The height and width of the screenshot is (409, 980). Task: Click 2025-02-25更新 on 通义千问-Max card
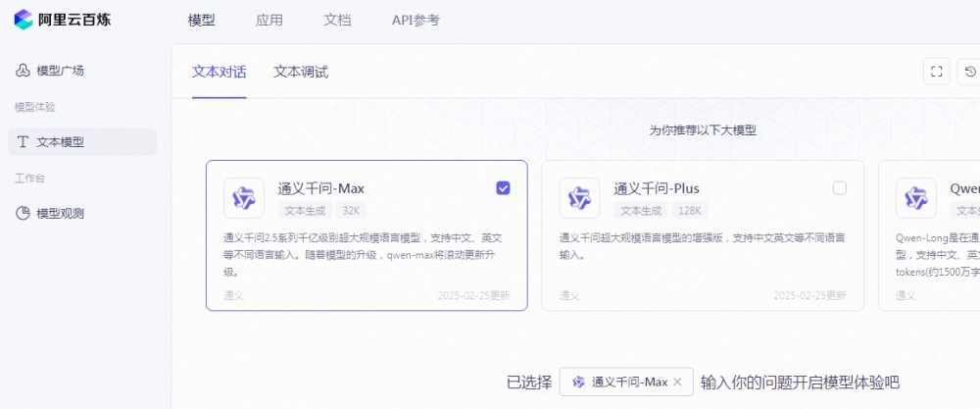point(473,295)
